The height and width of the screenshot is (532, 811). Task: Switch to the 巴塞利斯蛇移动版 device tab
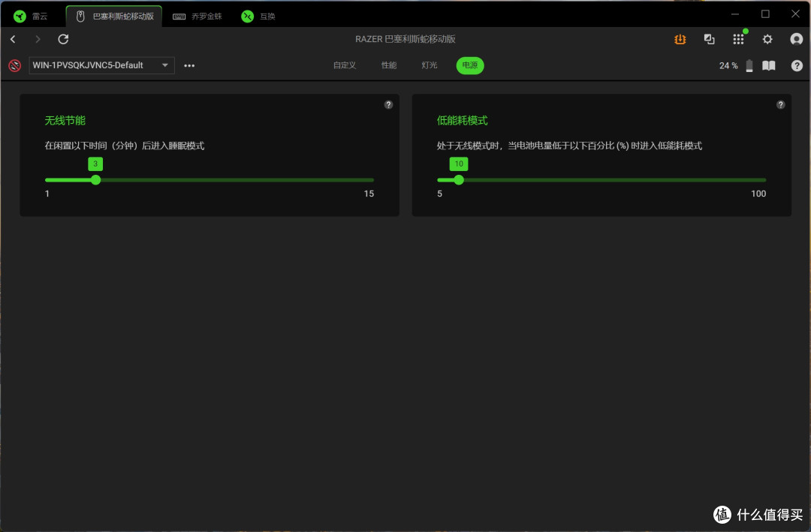click(x=114, y=16)
